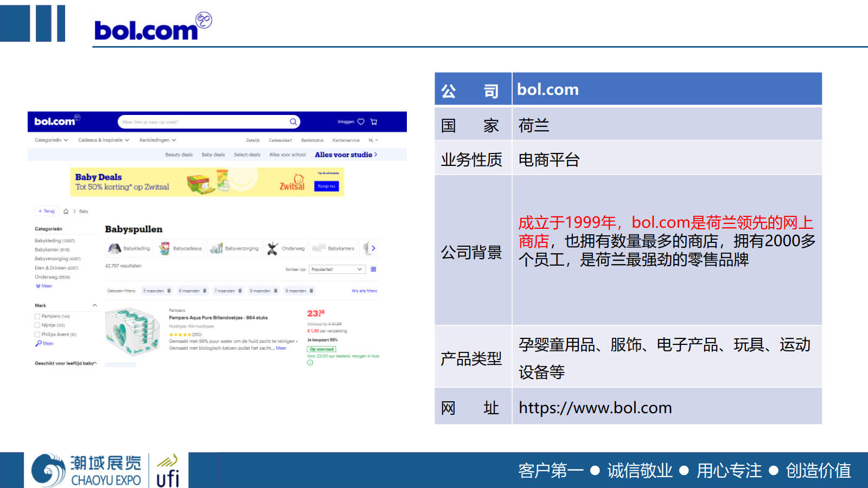Image resolution: width=868 pixels, height=488 pixels.
Task: Open Pampers Aqua Pure Billendoekjes product title
Action: pos(218,318)
